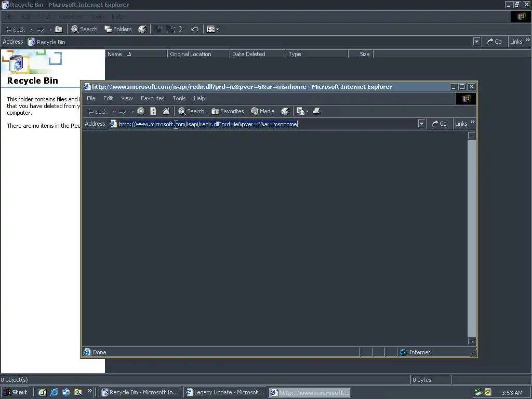This screenshot has width=532, height=399.
Task: Open Internet Explorer quick launch icon
Action: coord(54,392)
